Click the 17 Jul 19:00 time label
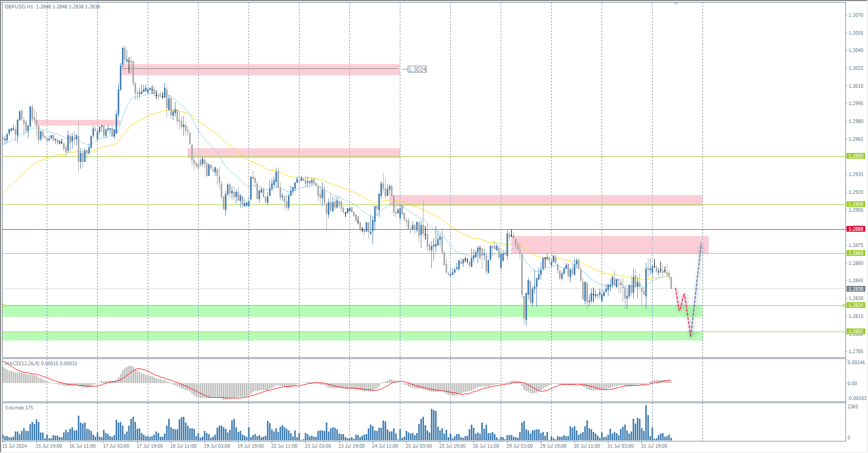868x453 pixels. [150, 446]
